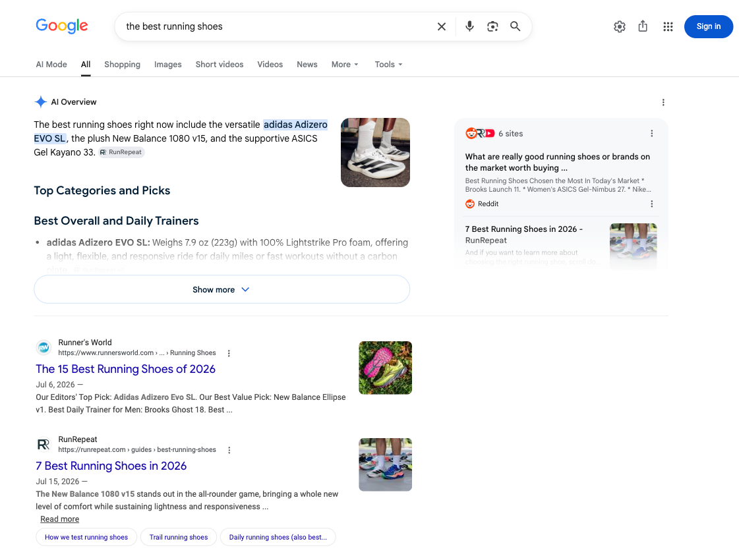The height and width of the screenshot is (560, 739).
Task: Click RunRepeat result thumbnail image
Action: [385, 464]
